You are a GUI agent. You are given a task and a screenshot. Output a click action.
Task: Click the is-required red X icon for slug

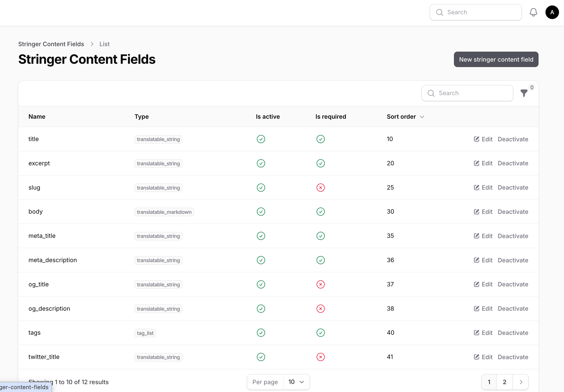[321, 188]
